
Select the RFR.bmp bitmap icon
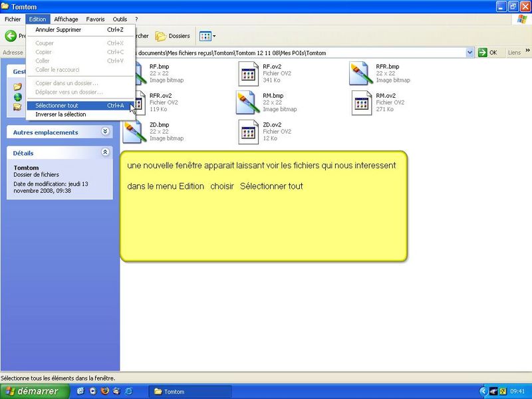[362, 73]
